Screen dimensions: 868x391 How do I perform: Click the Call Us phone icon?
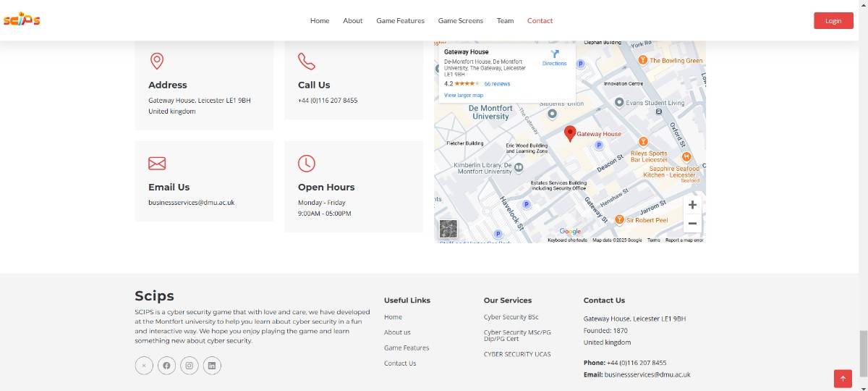[x=307, y=62]
